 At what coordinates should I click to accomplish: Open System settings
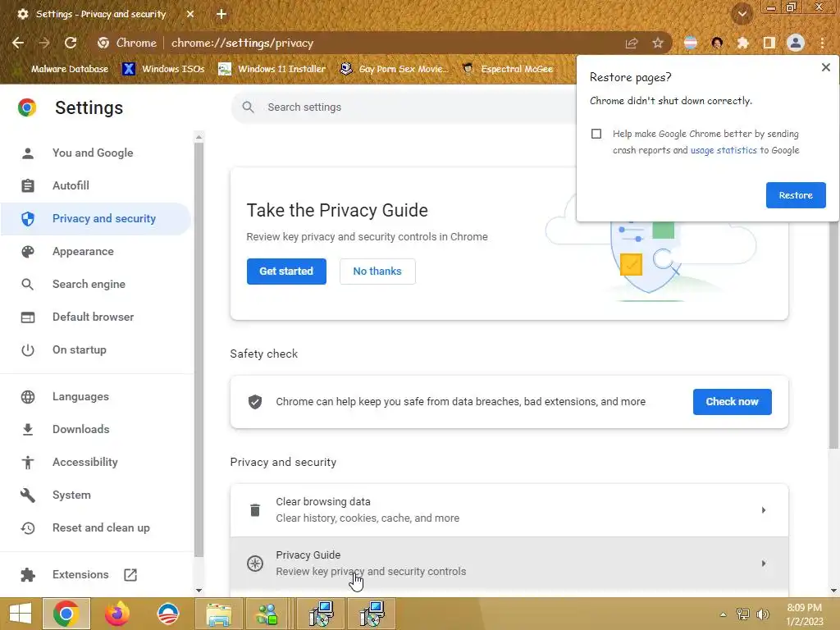pos(71,495)
